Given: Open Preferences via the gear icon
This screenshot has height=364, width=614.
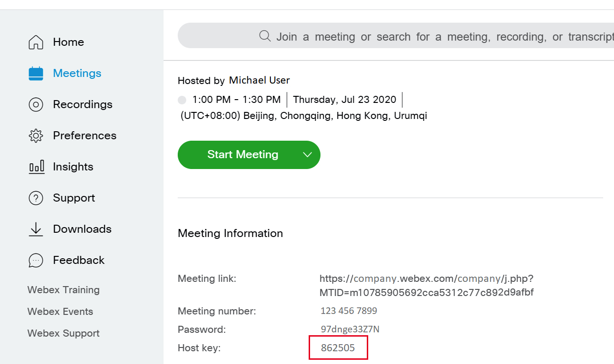Looking at the screenshot, I should click(35, 135).
